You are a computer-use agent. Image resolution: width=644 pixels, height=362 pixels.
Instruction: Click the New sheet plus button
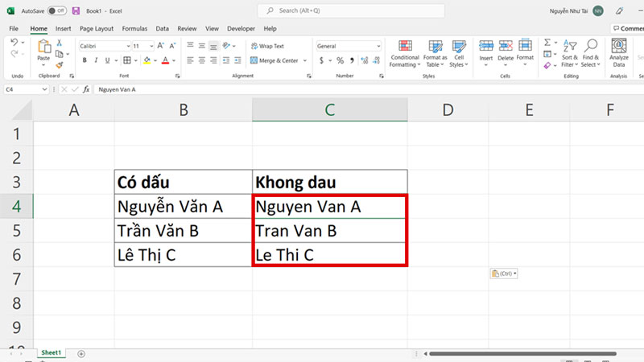81,354
